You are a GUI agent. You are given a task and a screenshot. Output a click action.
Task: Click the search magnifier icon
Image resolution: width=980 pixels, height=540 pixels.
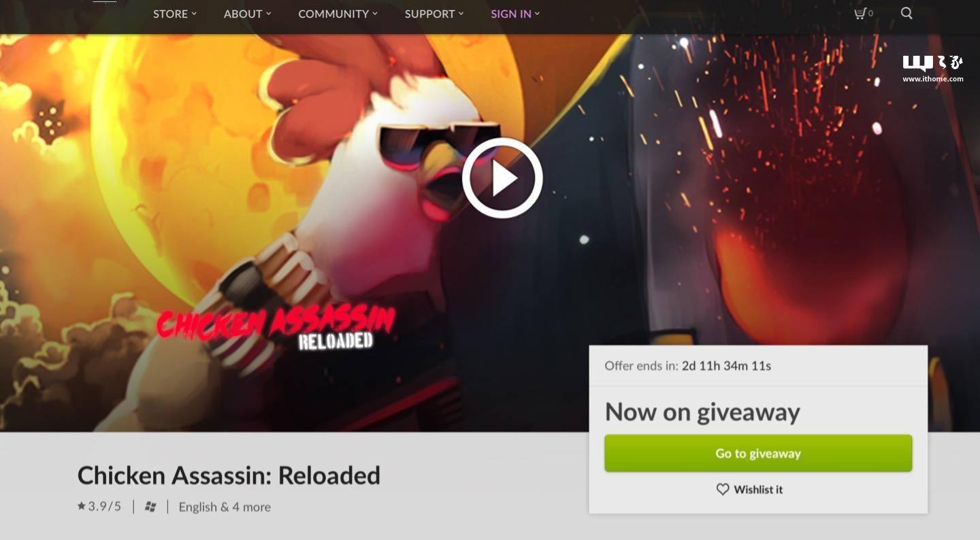coord(906,13)
